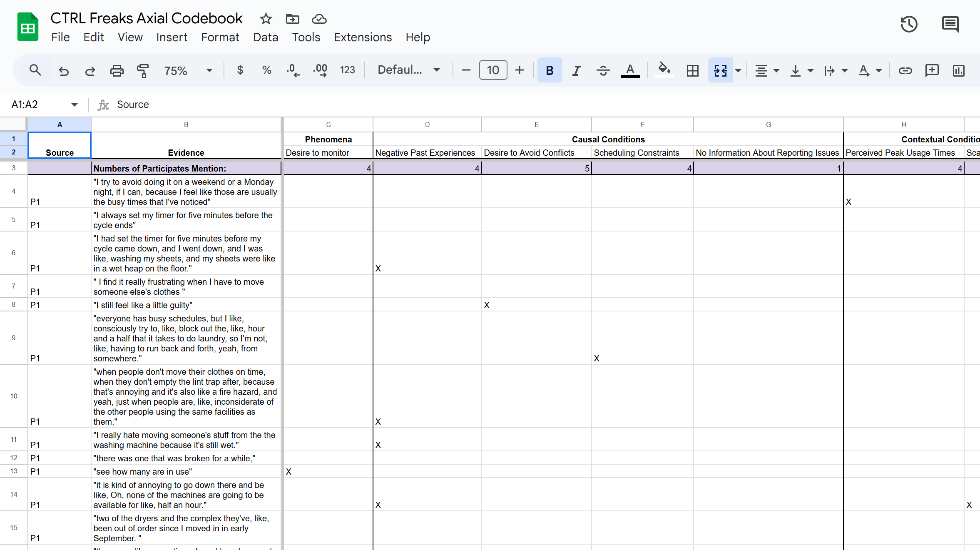Image resolution: width=980 pixels, height=550 pixels.
Task: Undo the last action
Action: pos(63,70)
